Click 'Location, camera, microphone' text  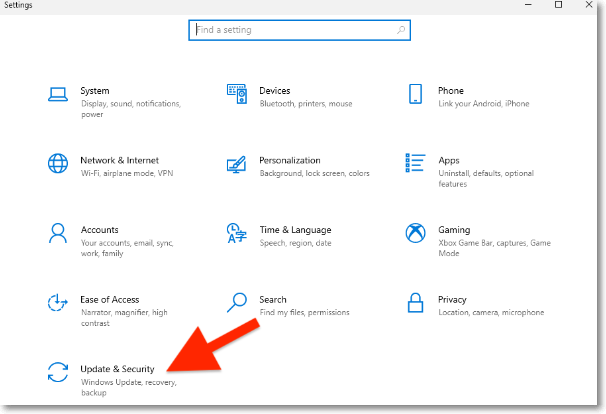click(491, 312)
